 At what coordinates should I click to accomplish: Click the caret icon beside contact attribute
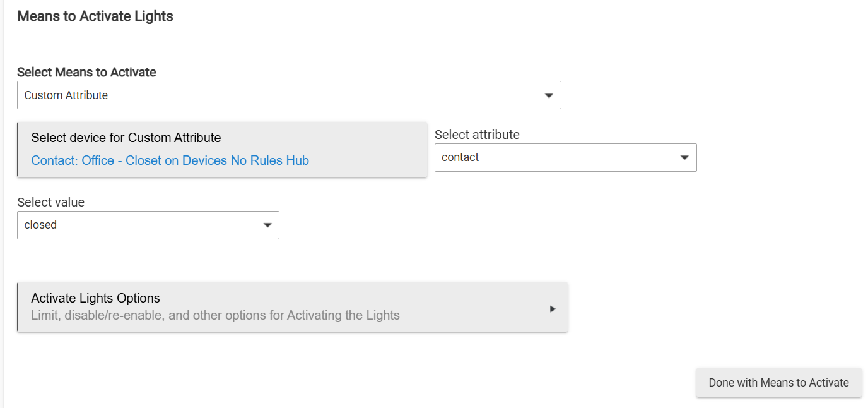coord(684,158)
